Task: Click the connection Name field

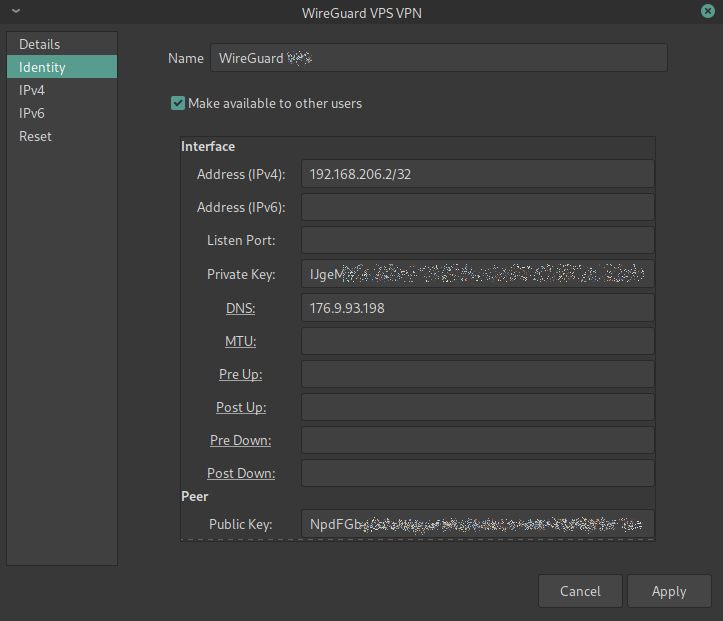Action: point(439,58)
